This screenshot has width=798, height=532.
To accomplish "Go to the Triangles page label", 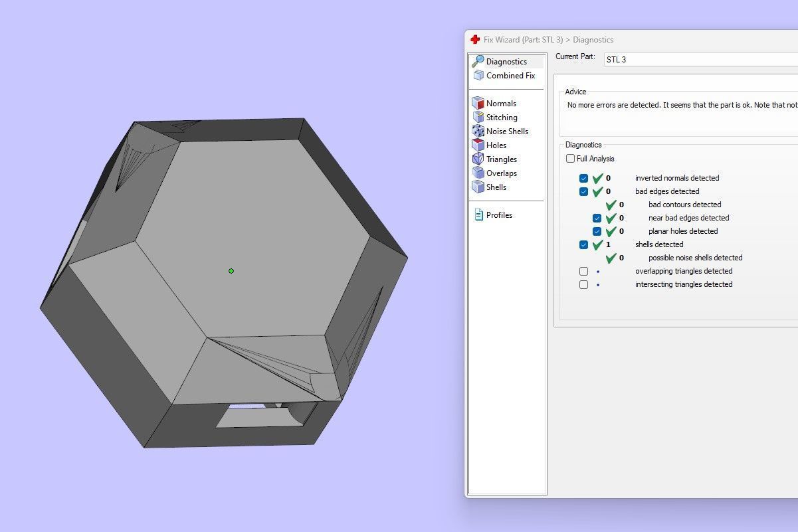I will coord(502,159).
